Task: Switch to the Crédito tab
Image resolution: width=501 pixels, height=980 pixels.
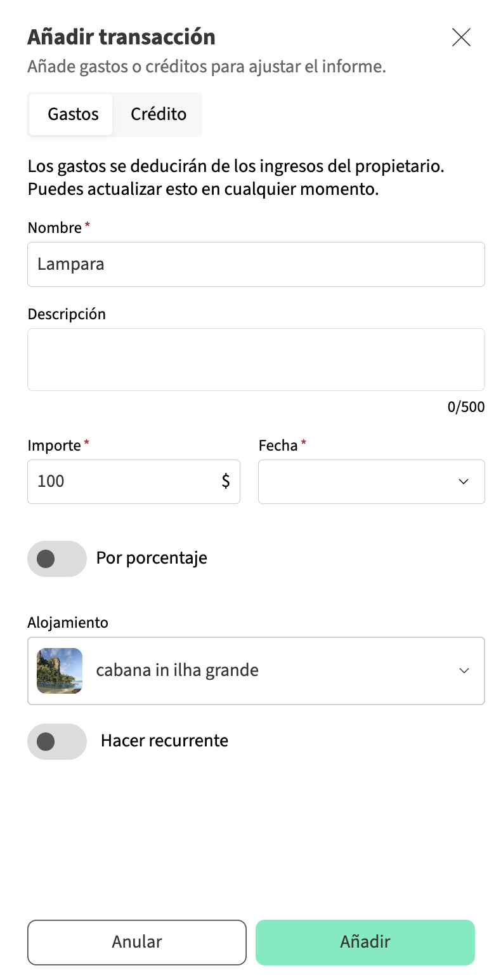Action: tap(159, 114)
